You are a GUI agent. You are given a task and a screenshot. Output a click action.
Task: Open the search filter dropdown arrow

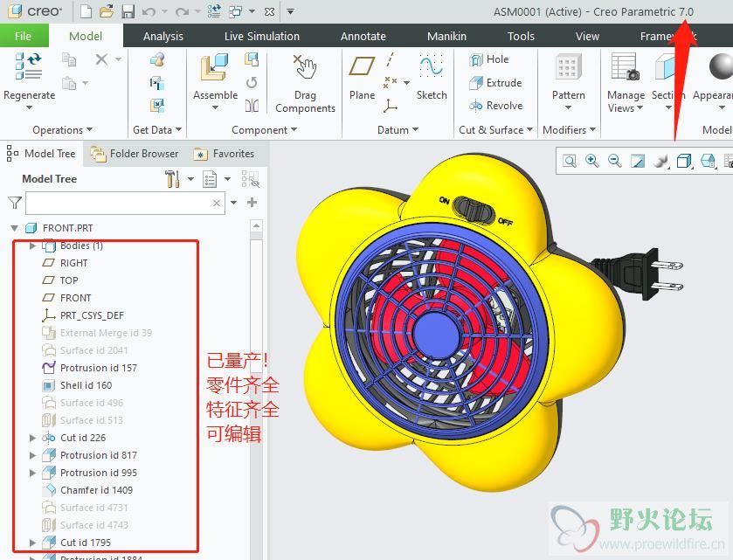click(x=234, y=203)
